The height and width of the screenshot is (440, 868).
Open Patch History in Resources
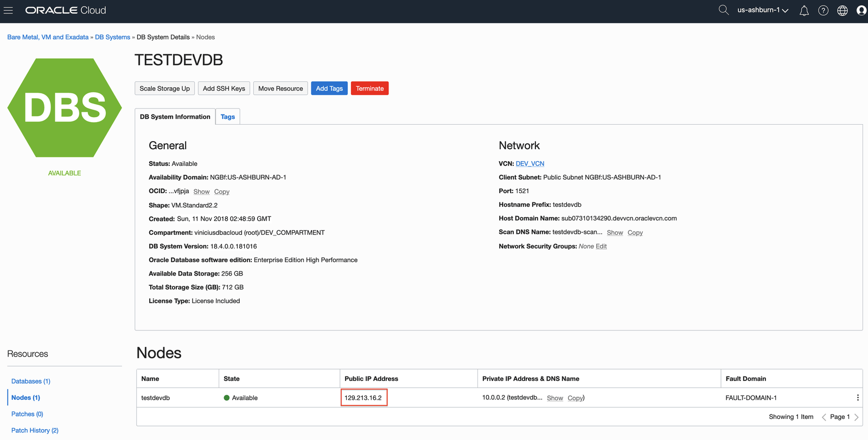pos(35,430)
